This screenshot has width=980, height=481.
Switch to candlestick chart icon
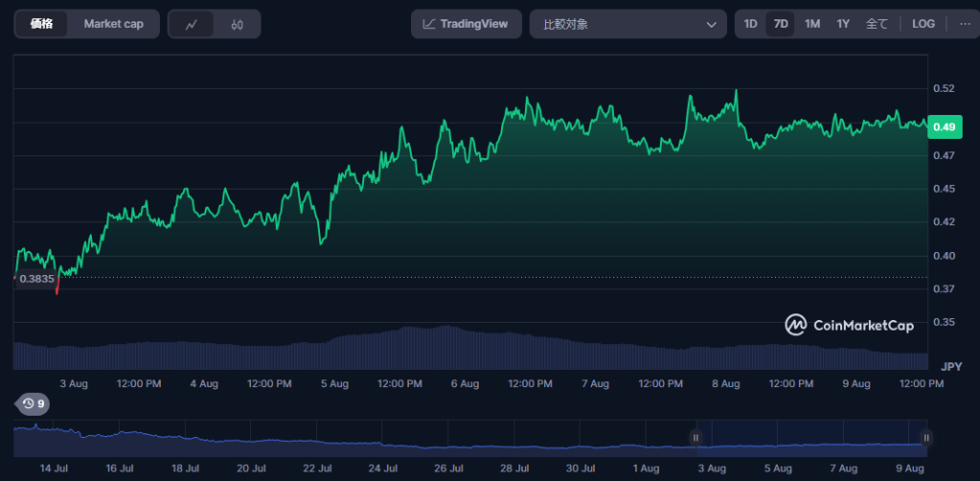237,24
